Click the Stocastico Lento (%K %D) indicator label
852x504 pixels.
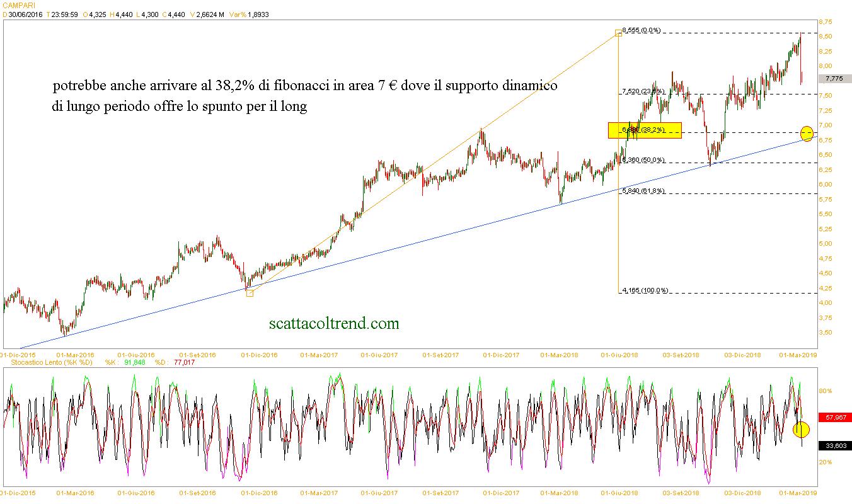(52, 362)
